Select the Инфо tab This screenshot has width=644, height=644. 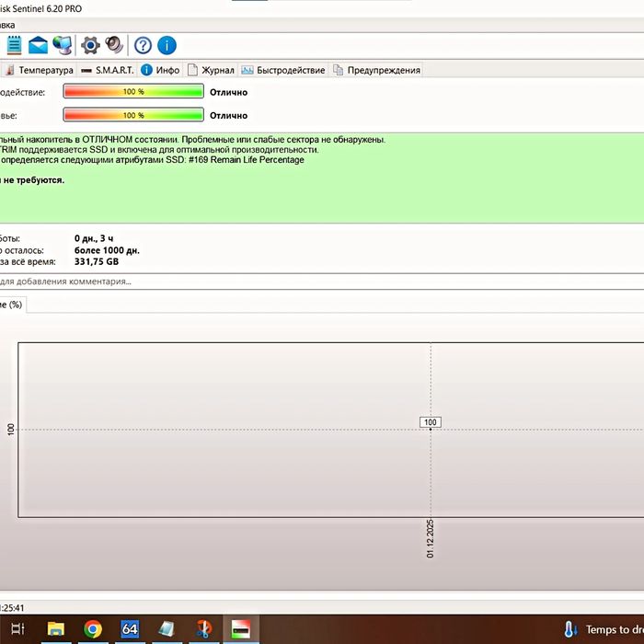click(160, 70)
